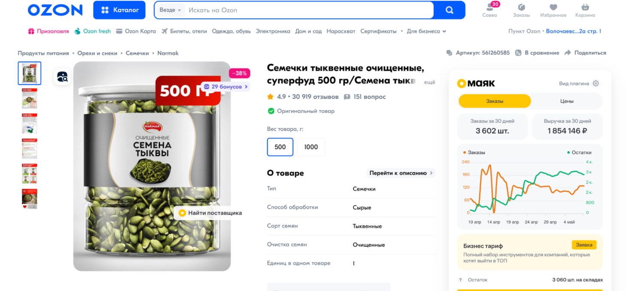Viewport: 644px width, 291px height.
Task: Switch to Заказы tab in Маяк
Action: [x=495, y=101]
